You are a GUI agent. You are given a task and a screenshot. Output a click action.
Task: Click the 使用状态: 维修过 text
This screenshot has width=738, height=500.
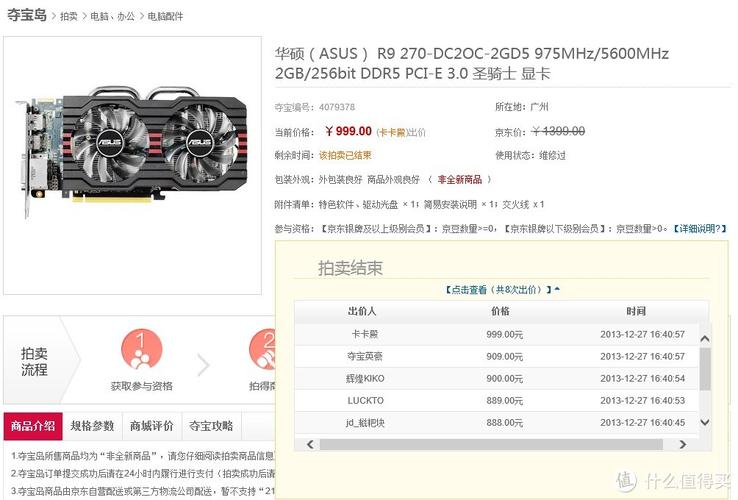coord(530,155)
